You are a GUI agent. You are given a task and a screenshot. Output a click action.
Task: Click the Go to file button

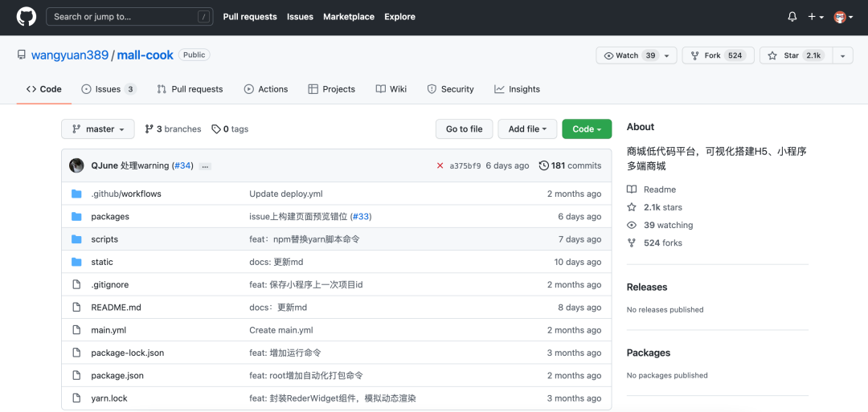[x=464, y=128]
